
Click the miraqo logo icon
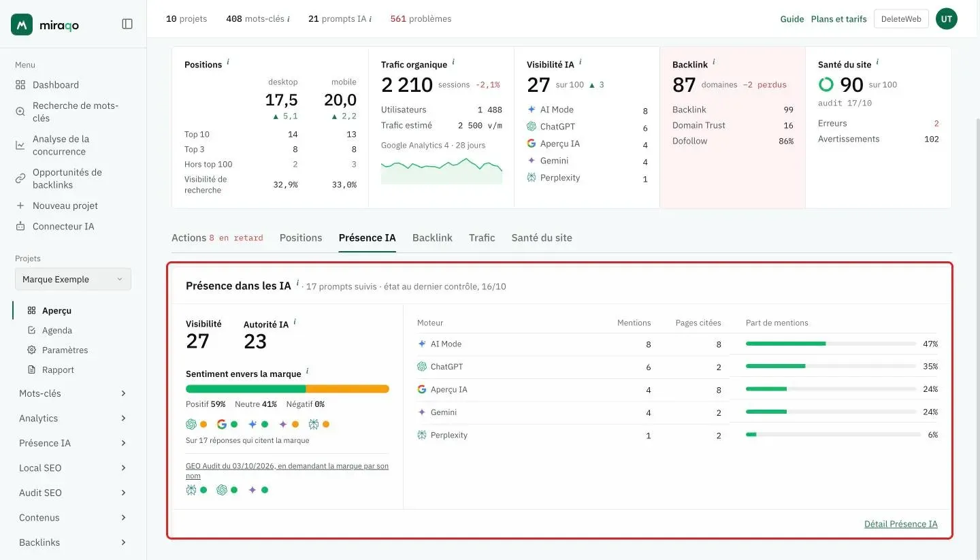(22, 24)
